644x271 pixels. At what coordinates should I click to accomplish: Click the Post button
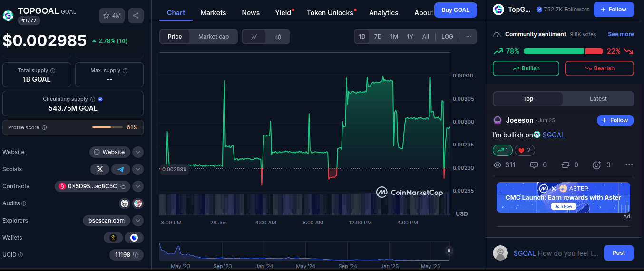619,253
